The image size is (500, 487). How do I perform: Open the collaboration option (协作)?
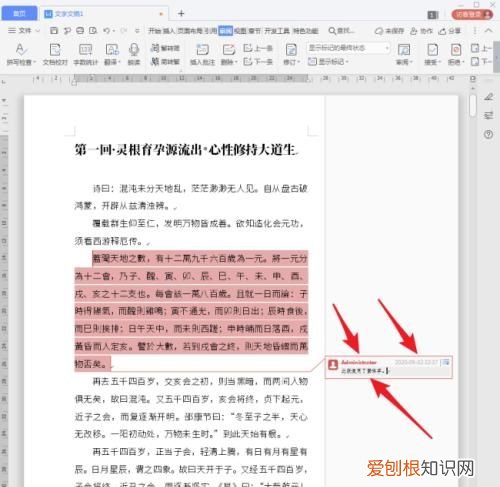point(421,31)
